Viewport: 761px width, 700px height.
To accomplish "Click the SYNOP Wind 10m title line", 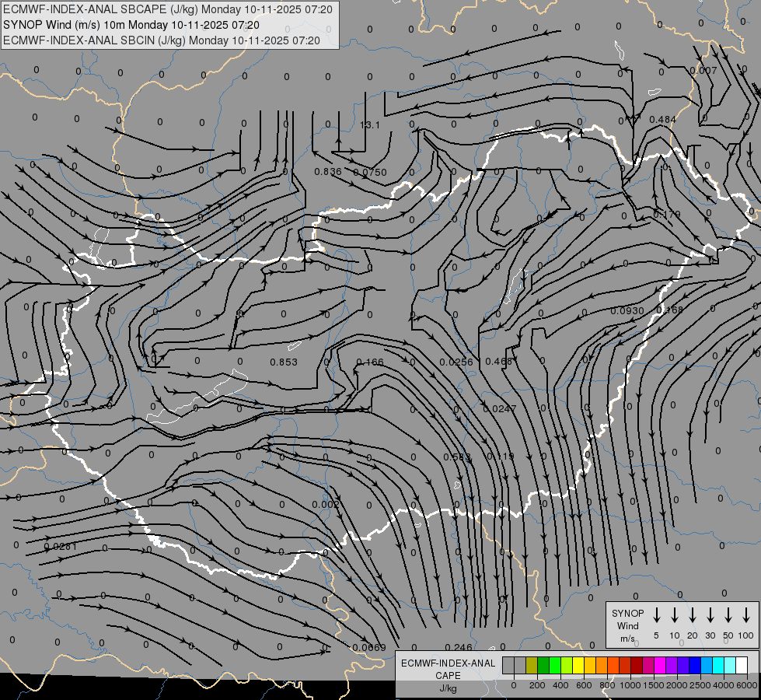I will click(x=131, y=25).
